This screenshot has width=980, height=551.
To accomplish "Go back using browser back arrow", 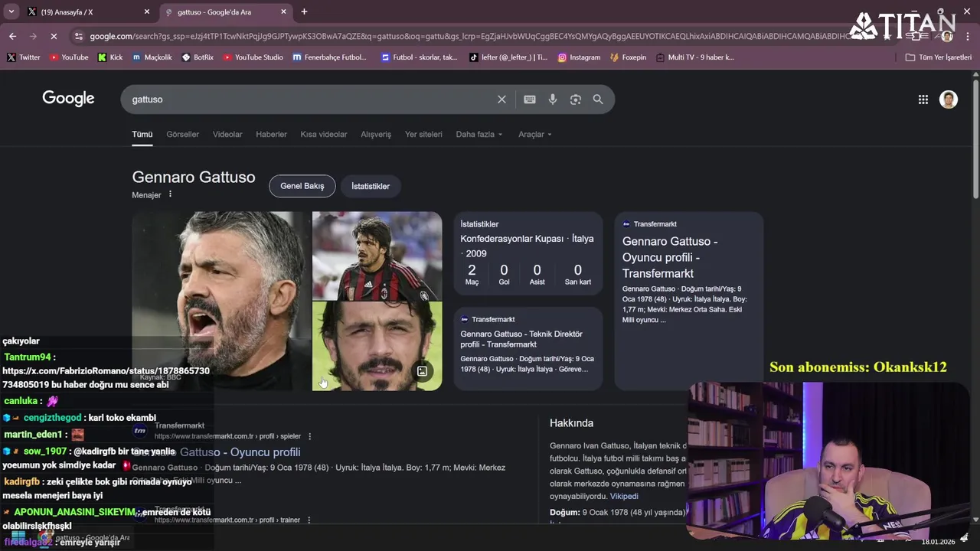I will [x=12, y=36].
